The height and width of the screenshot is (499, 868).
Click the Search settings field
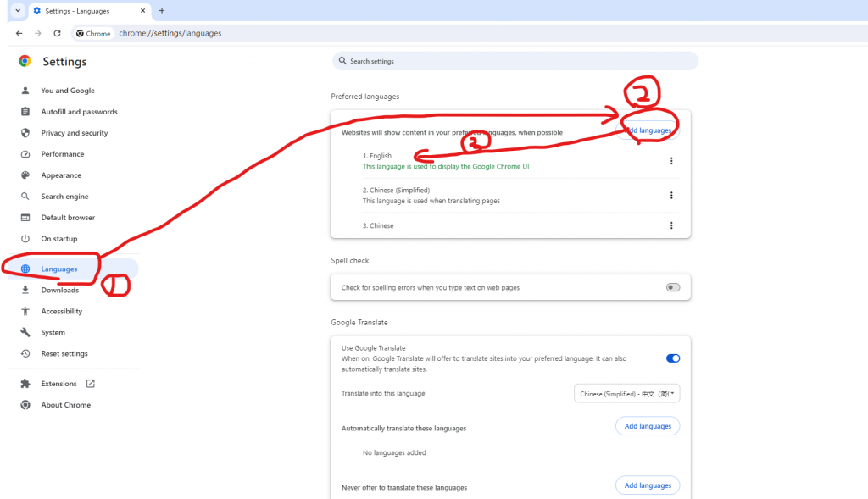[x=515, y=61]
